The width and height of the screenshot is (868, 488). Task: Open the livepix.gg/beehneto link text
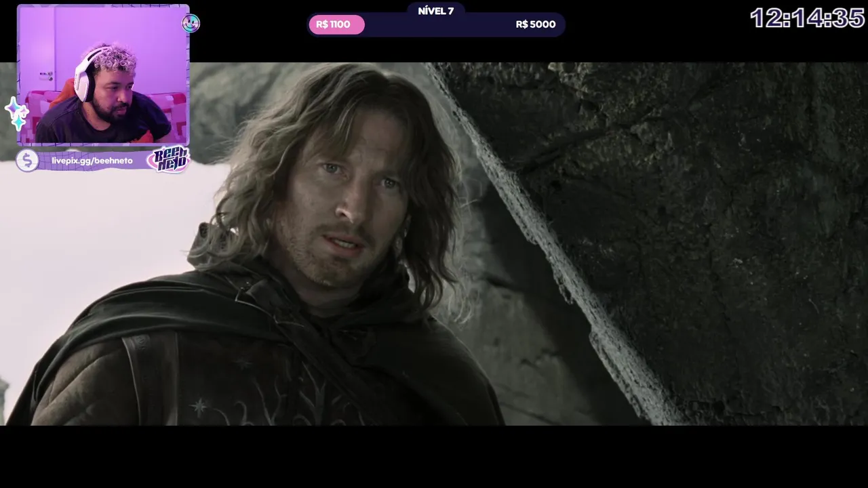(92, 161)
